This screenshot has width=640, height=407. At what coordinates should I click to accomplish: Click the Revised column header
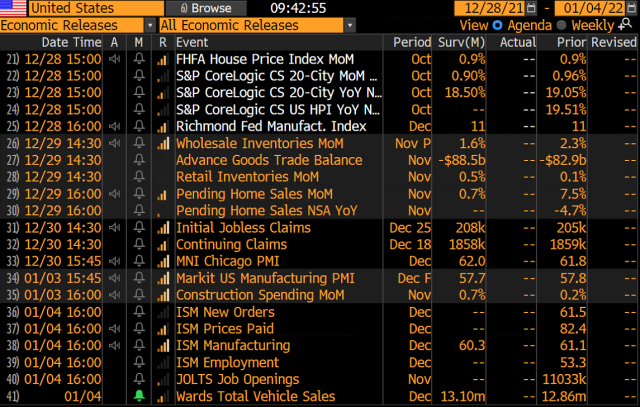[613, 42]
